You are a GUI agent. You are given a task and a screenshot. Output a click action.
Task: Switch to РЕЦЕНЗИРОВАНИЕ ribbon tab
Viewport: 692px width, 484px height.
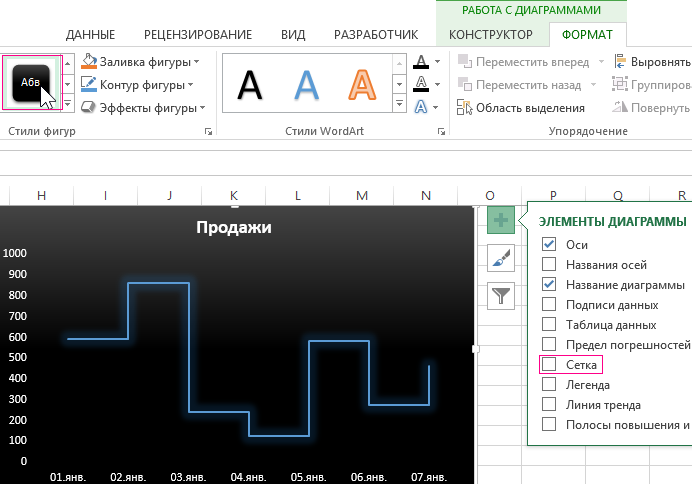point(198,35)
